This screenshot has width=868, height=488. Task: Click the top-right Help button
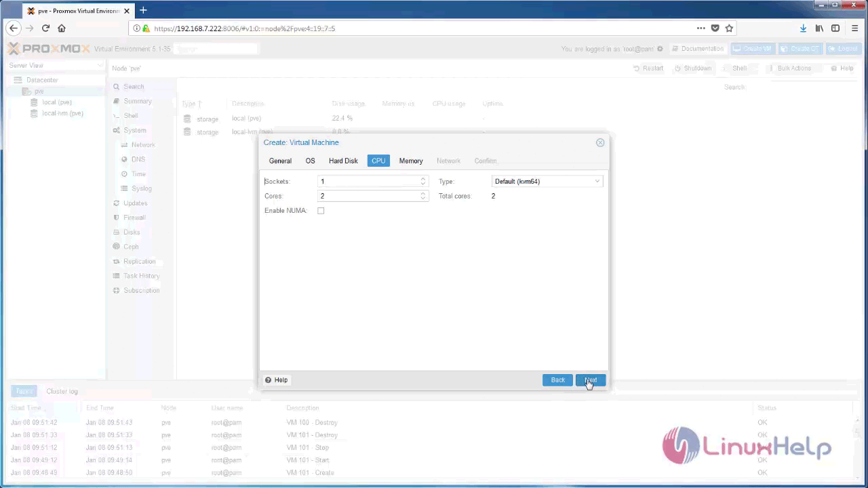tap(842, 68)
